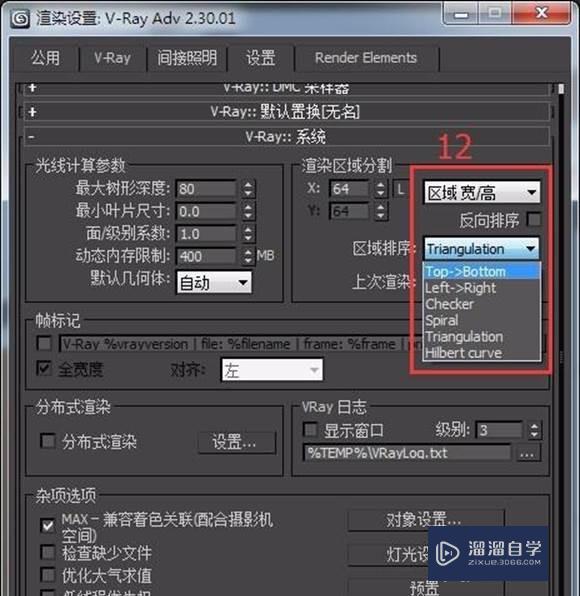The height and width of the screenshot is (596, 580).
Task: Click the VRay log 级别 field
Action: tap(500, 430)
